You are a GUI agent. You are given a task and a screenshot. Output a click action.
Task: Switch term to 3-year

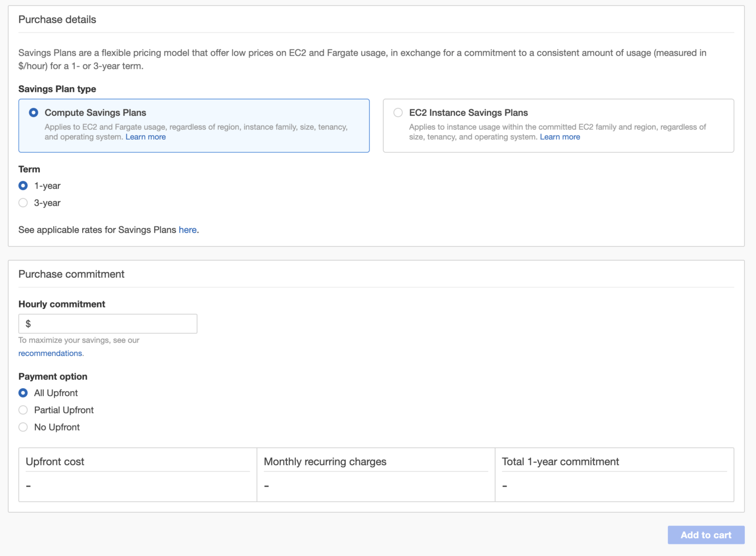pos(23,203)
